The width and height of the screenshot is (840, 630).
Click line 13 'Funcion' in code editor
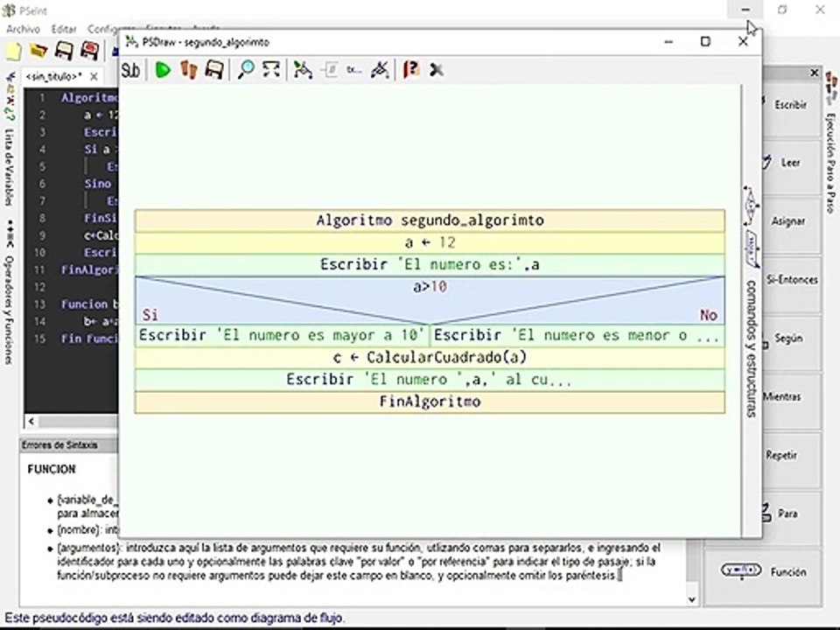pyautogui.click(x=85, y=304)
